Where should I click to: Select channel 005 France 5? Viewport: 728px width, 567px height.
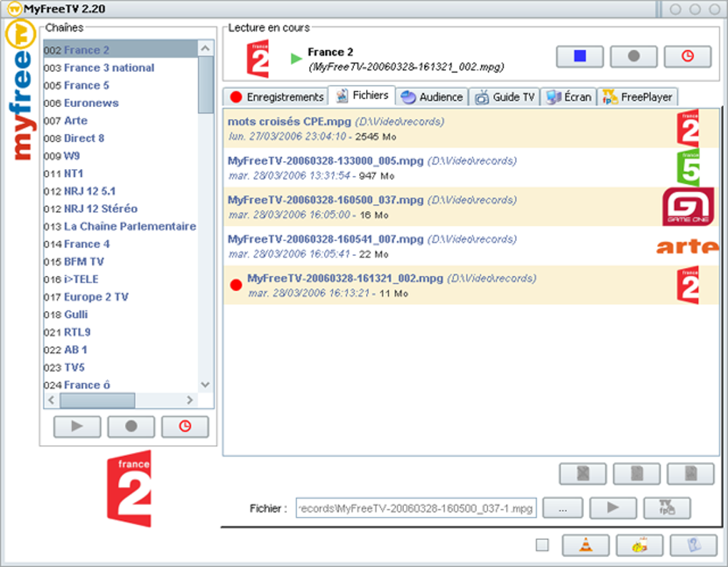click(121, 86)
